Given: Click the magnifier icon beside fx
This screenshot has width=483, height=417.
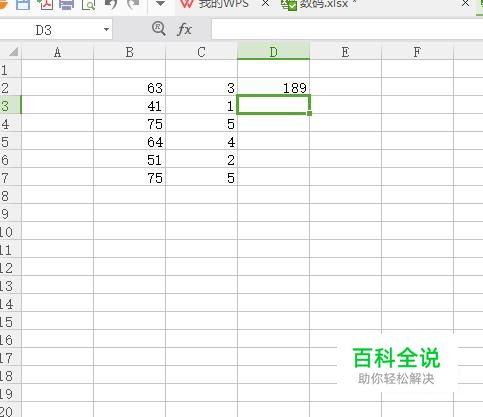Looking at the screenshot, I should pyautogui.click(x=158, y=29).
